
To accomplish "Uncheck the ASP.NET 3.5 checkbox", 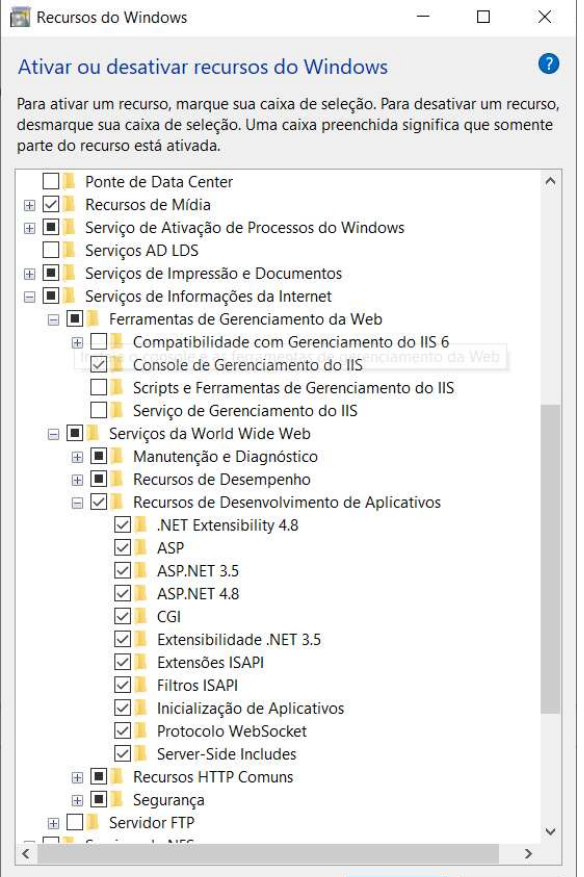I will click(123, 570).
